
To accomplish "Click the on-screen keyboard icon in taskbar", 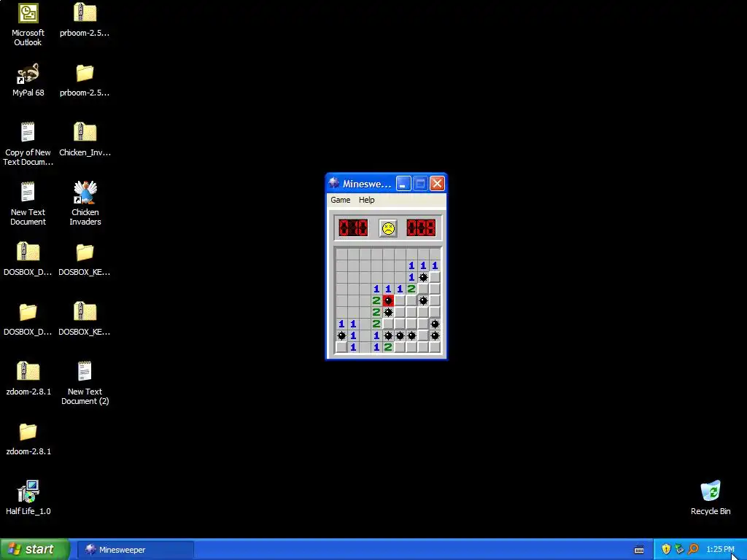I will click(x=639, y=550).
